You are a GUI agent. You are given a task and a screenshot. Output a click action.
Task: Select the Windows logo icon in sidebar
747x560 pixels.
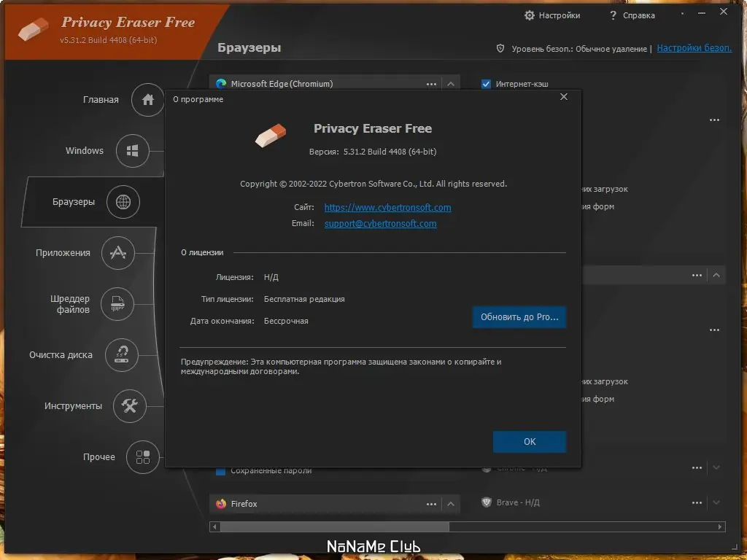tap(133, 151)
